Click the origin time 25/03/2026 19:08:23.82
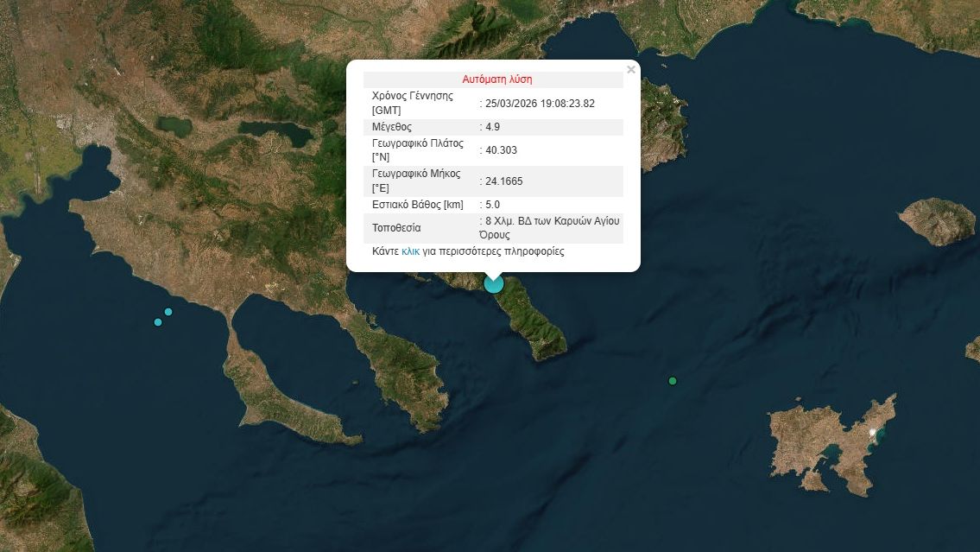Viewport: 980px width, 552px height. [x=541, y=103]
